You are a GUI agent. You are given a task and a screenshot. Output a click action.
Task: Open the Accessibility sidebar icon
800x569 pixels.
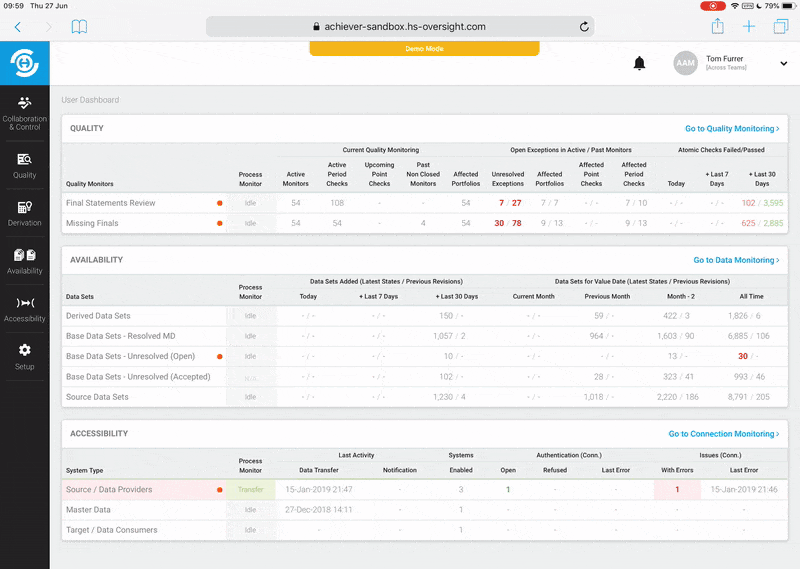(24, 308)
